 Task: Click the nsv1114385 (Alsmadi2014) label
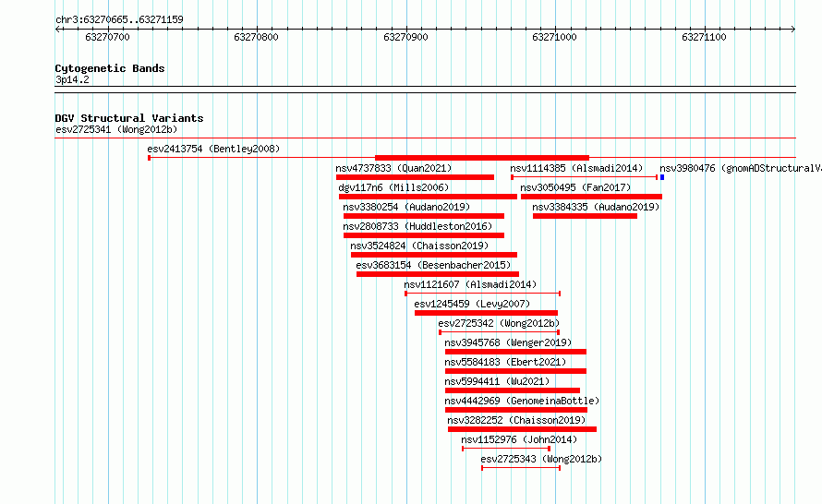[x=576, y=168]
